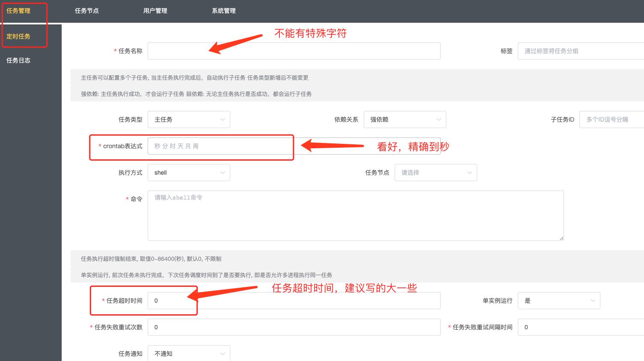644x361 pixels.
Task: Switch to the 任务节点 section
Action: (x=87, y=11)
